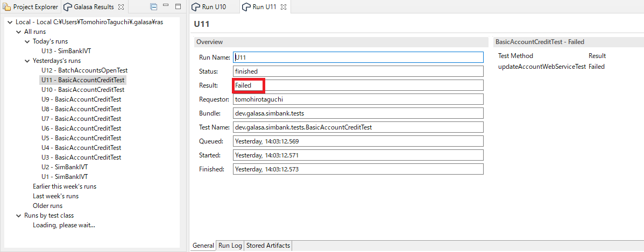Collapse the Today's runs node
Screen dimensions: 644x252
pos(27,41)
